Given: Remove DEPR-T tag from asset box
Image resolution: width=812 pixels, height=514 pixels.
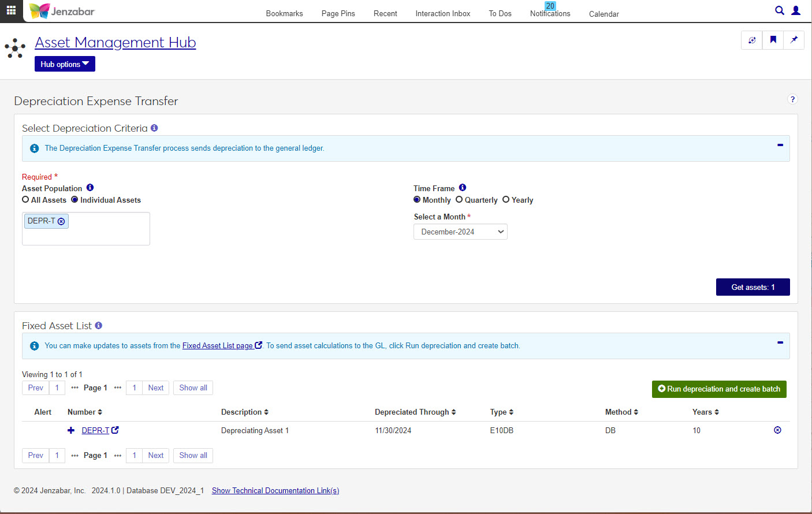Looking at the screenshot, I should pyautogui.click(x=61, y=221).
